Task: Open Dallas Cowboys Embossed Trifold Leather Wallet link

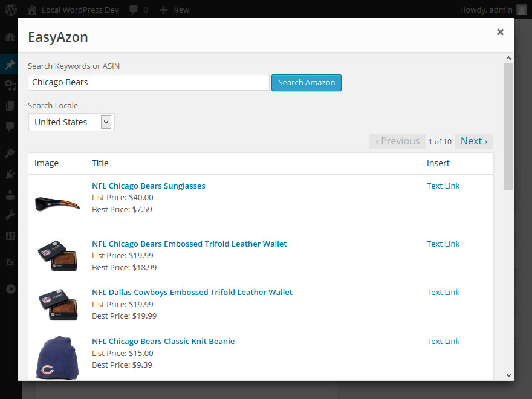Action: pyautogui.click(x=192, y=293)
